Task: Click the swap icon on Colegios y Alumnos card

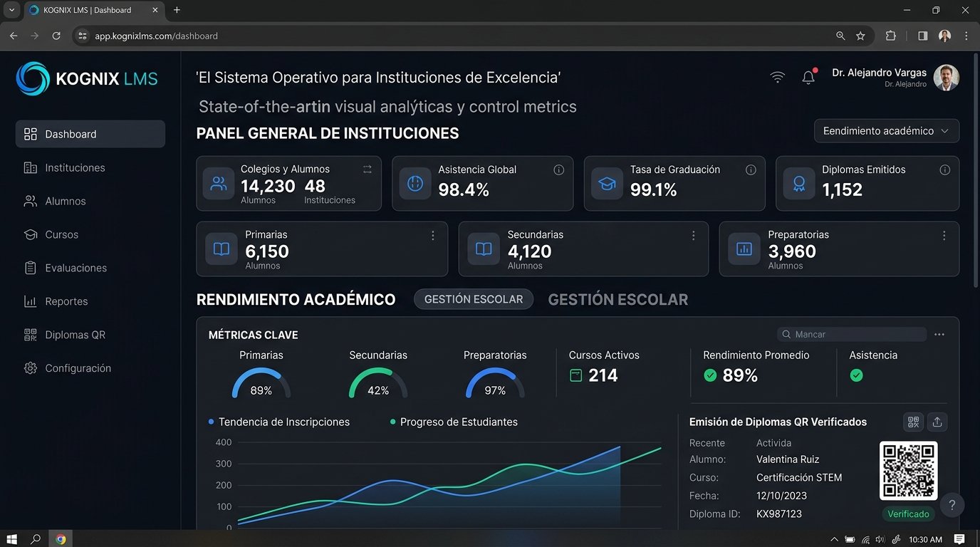Action: (367, 170)
